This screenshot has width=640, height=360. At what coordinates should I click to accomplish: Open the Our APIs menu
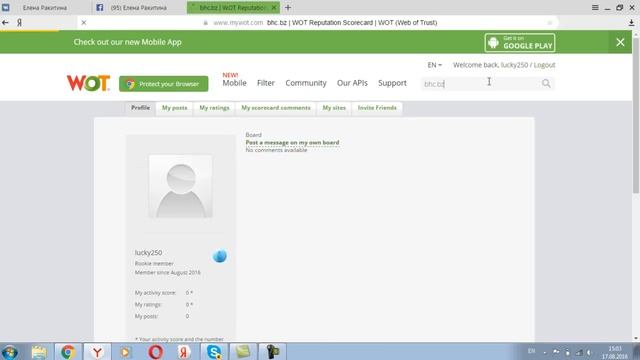coord(352,83)
